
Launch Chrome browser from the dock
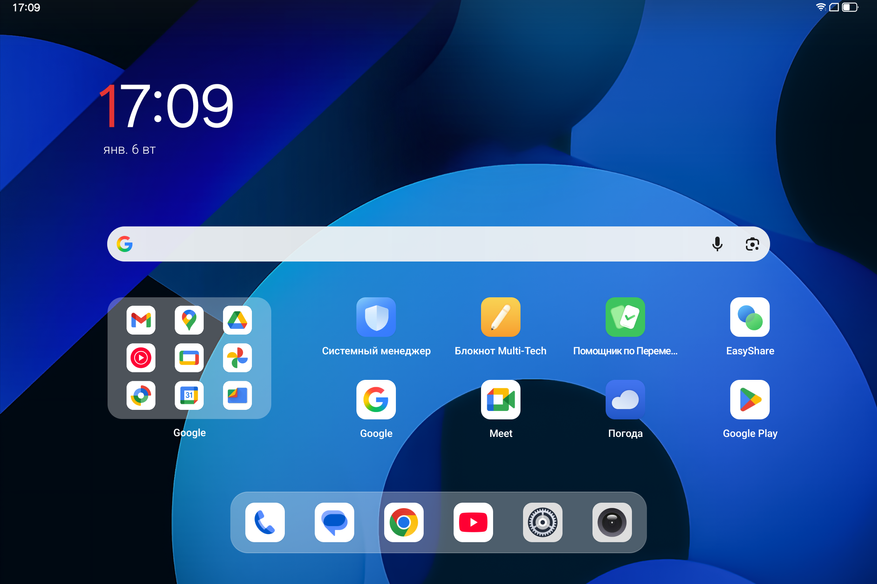(404, 522)
